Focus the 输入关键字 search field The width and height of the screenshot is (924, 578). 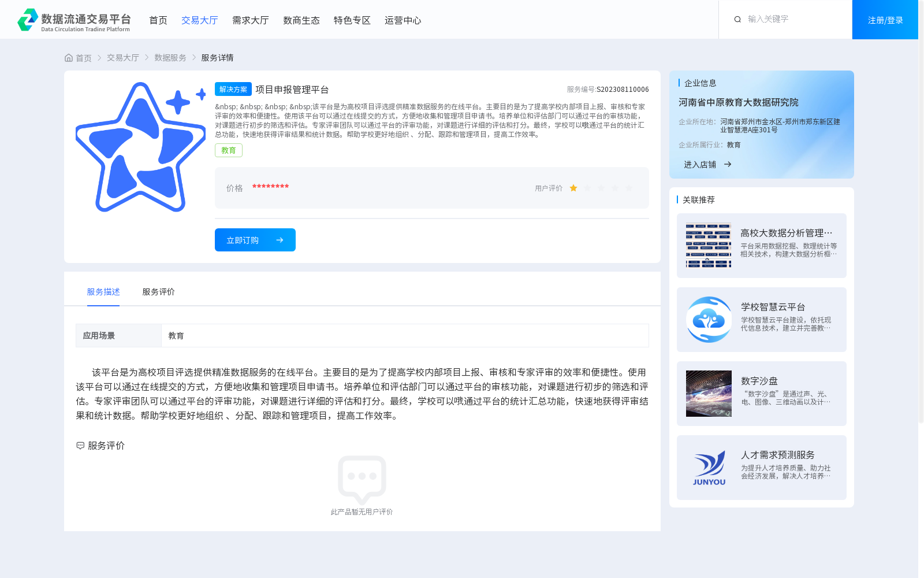[794, 19]
